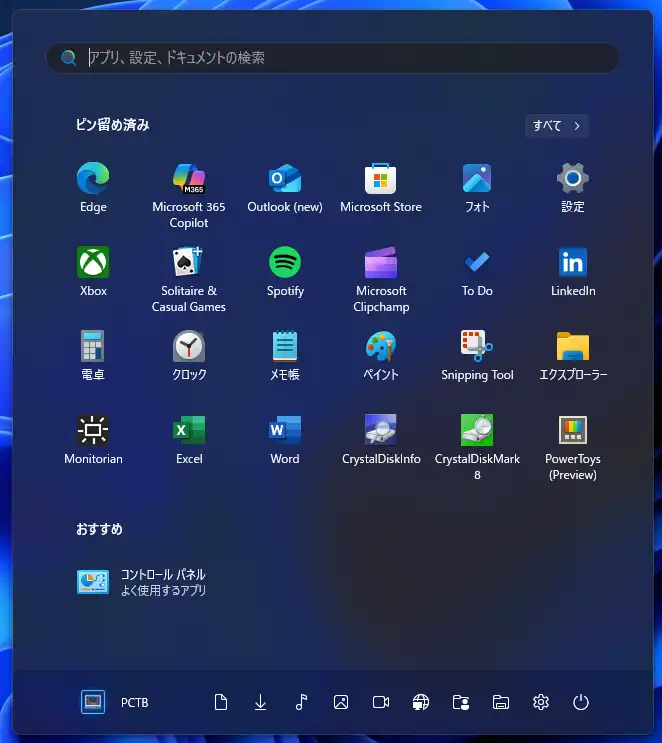Open Documents folder from bottom bar

tap(220, 702)
